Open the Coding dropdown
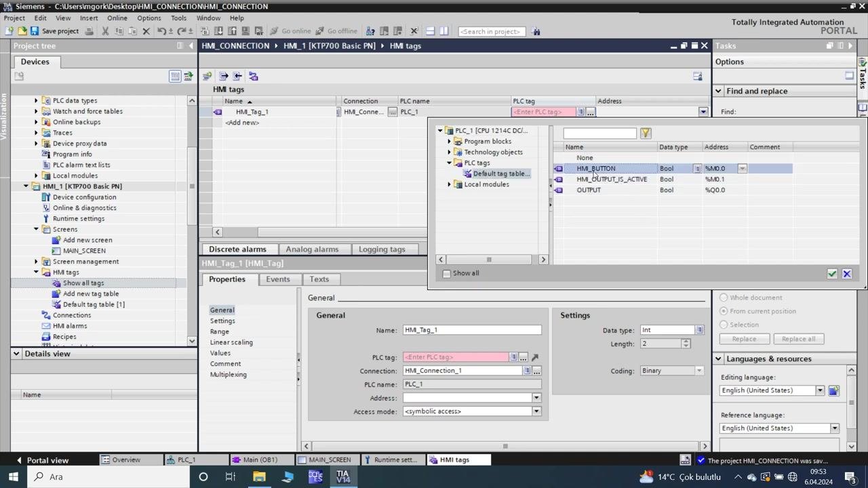This screenshot has width=868, height=488. (x=699, y=371)
